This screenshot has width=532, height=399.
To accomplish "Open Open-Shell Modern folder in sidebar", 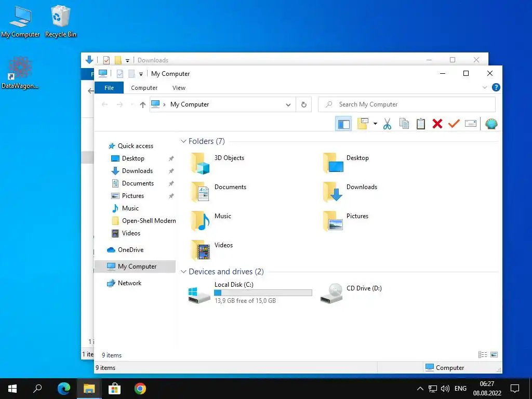I will (144, 221).
